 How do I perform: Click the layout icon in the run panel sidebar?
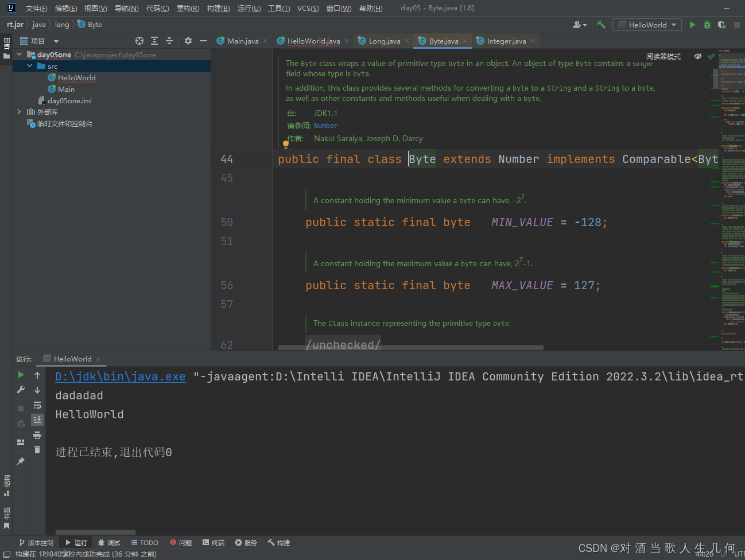(x=21, y=442)
